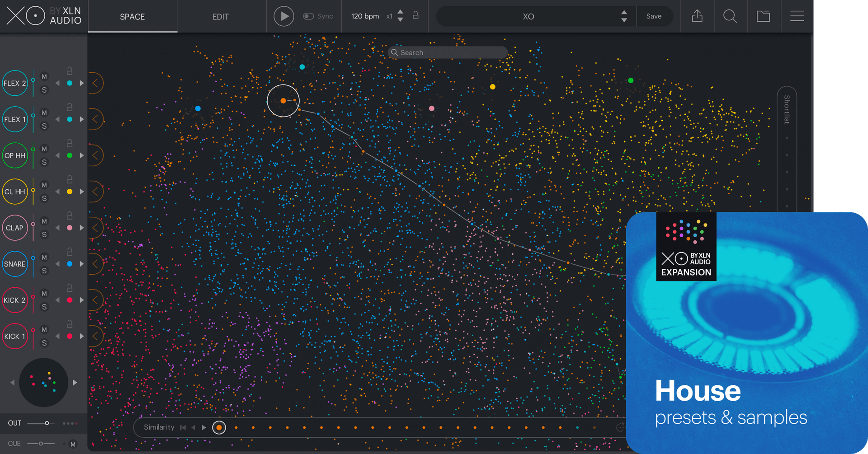Solo the OP HH channel
This screenshot has height=454, width=868.
coord(44,162)
